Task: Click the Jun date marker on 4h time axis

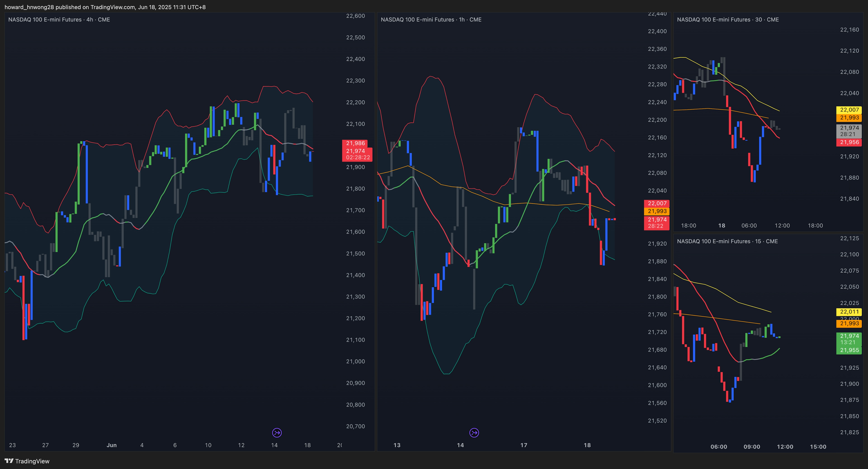Action: coord(111,445)
